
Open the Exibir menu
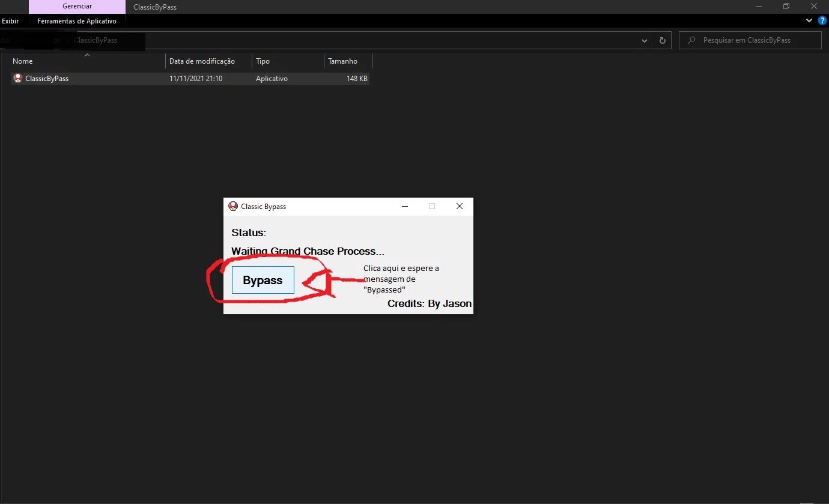coord(10,21)
